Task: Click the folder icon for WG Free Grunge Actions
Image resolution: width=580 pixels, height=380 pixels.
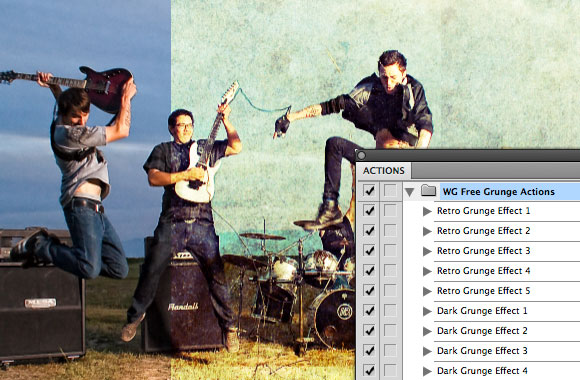Action: pos(428,191)
